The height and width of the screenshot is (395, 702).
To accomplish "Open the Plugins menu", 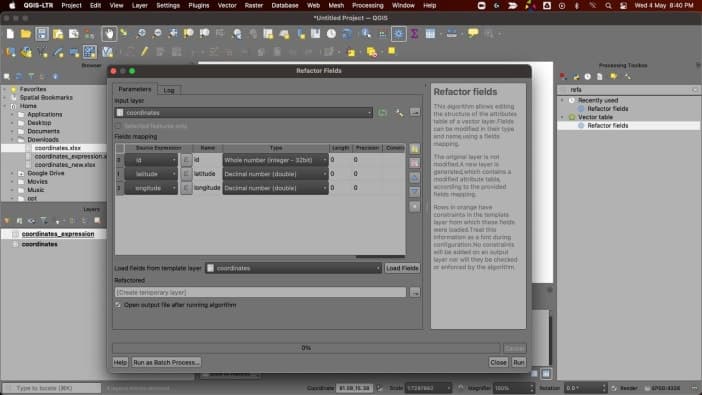I will click(x=199, y=5).
